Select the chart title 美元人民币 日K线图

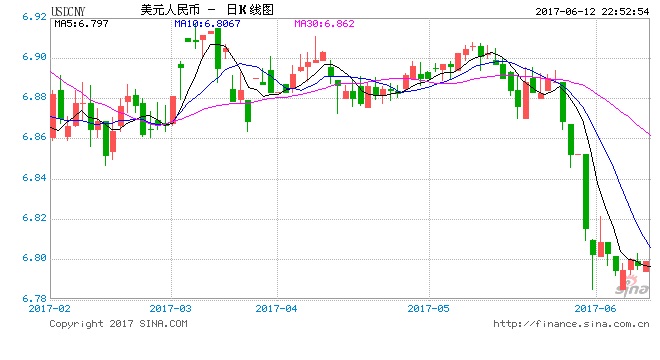[207, 10]
